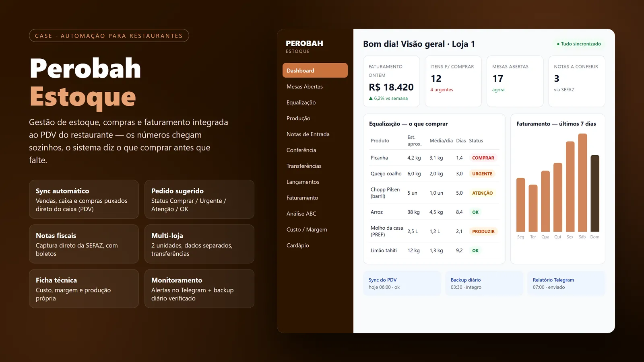Screen dimensions: 644x362
Task: Click the '4 urgentes' text
Action: (442, 90)
